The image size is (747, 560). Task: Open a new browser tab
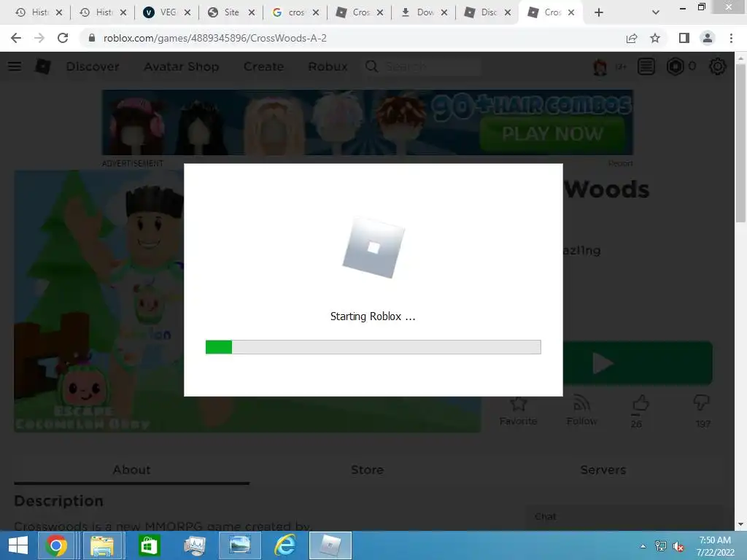coord(599,12)
